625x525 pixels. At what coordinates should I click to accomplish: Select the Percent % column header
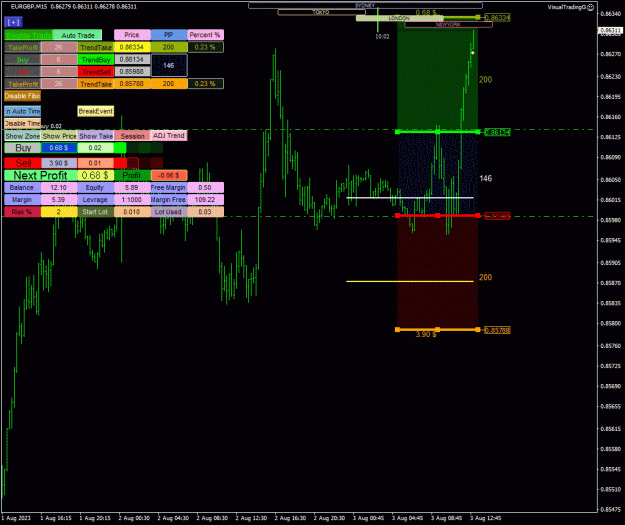click(205, 35)
